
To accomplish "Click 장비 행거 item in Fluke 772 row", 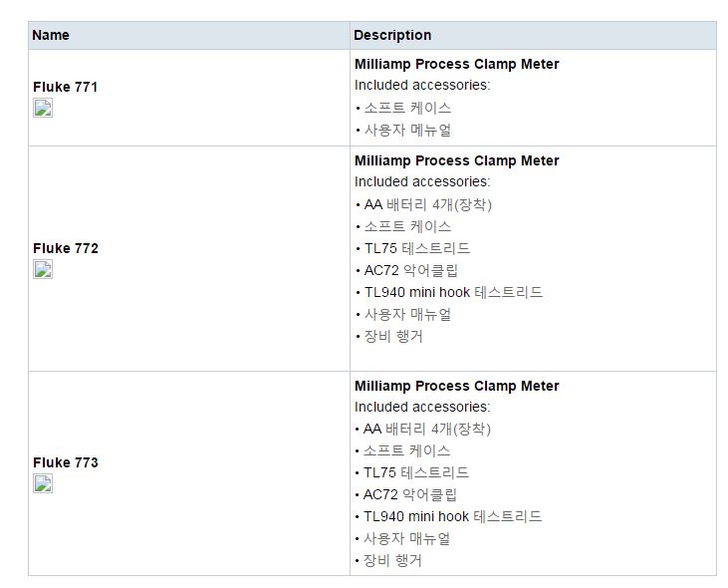I will click(x=393, y=336).
